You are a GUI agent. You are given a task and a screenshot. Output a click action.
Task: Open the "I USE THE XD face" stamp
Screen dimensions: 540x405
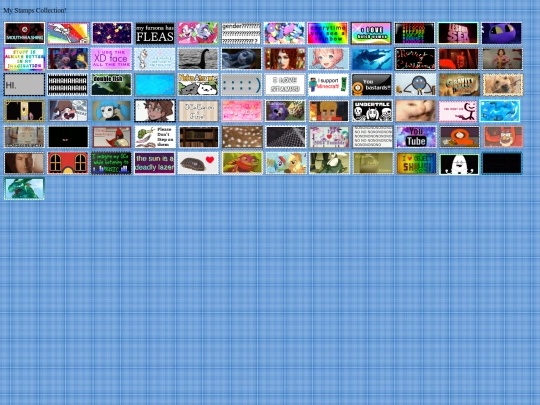tap(112, 59)
